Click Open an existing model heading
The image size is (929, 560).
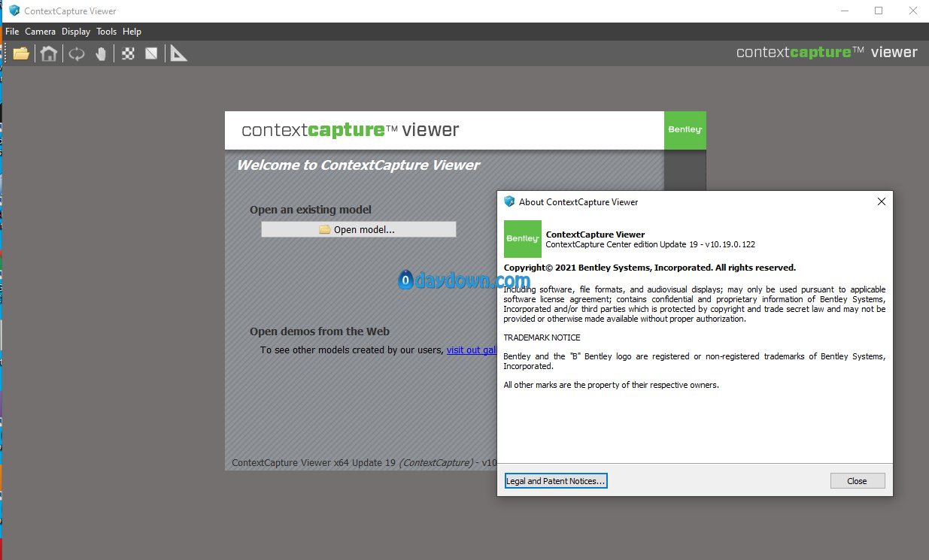[x=311, y=210]
